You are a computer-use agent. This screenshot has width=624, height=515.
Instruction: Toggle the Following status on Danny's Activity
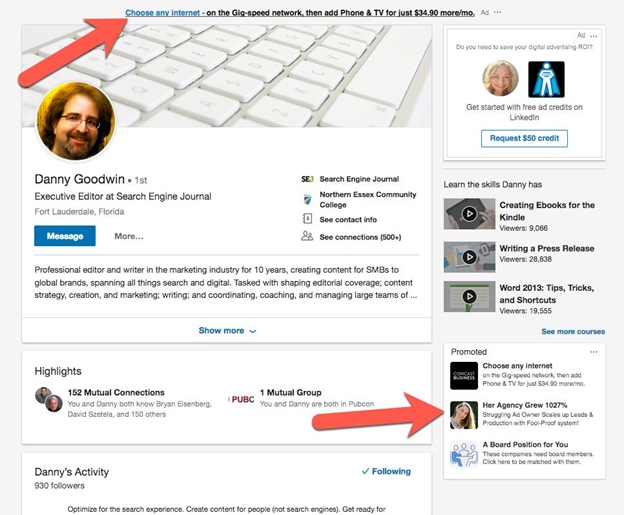[x=385, y=472]
